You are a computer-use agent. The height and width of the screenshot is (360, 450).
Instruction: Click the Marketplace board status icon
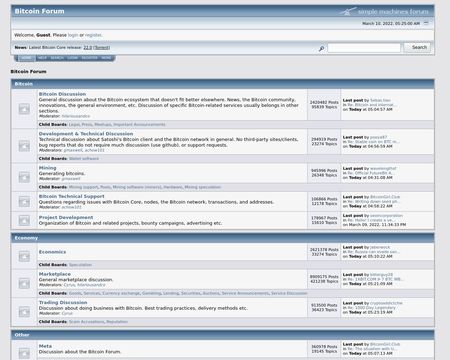24,283
